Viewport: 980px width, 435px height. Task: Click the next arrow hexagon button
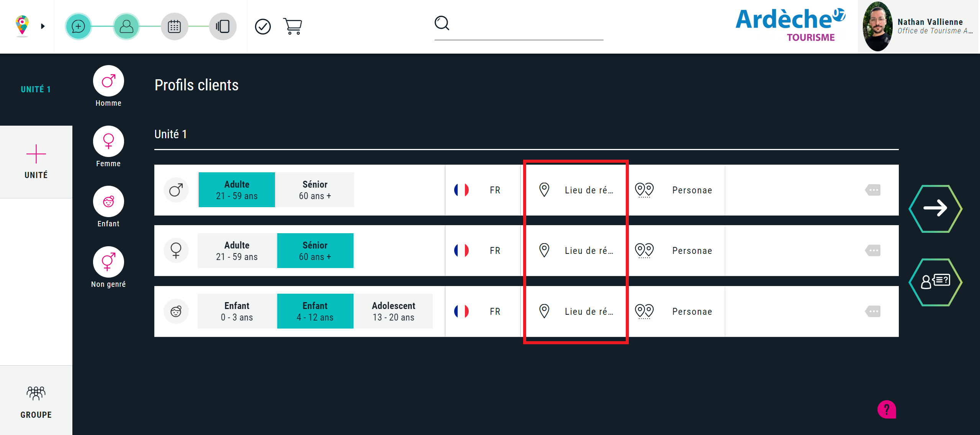(x=935, y=208)
